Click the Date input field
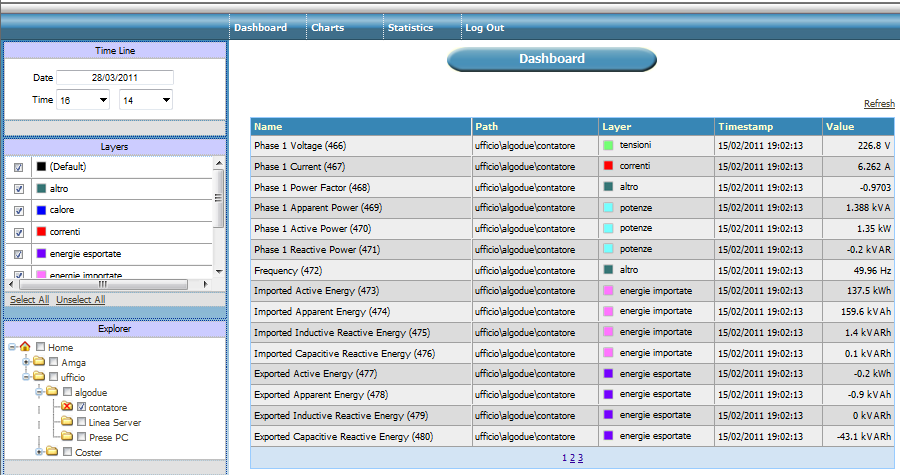This screenshot has width=900, height=475. click(115, 78)
